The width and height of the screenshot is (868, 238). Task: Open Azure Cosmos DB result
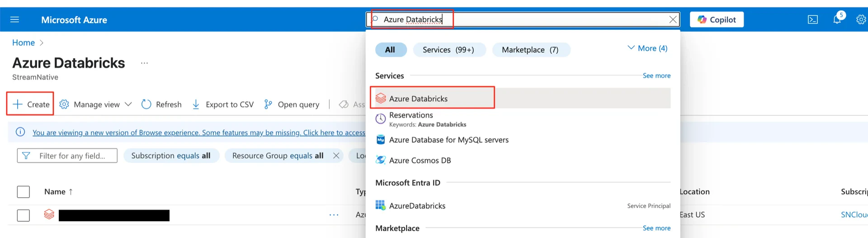tap(523, 160)
